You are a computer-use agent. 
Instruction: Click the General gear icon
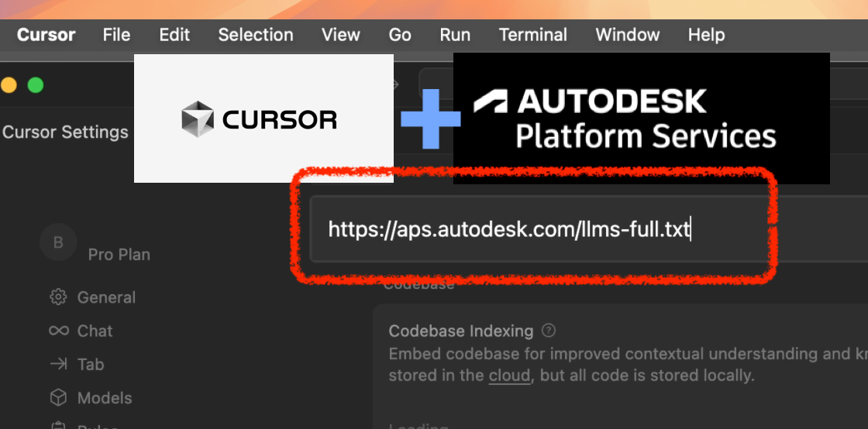[58, 297]
